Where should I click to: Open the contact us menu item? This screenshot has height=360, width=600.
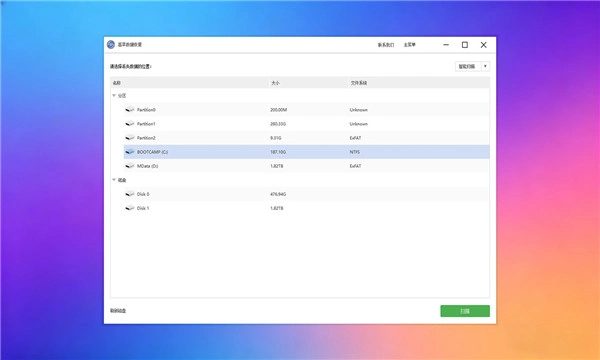pos(386,45)
